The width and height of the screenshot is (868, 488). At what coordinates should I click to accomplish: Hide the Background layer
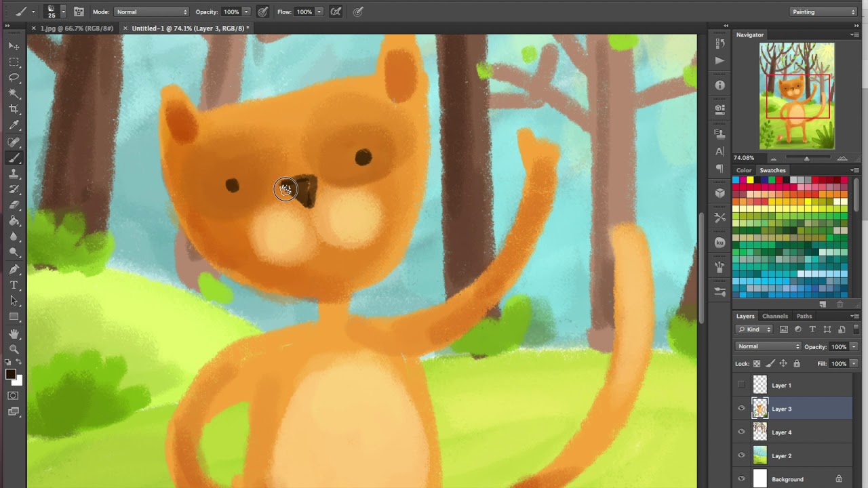(741, 479)
